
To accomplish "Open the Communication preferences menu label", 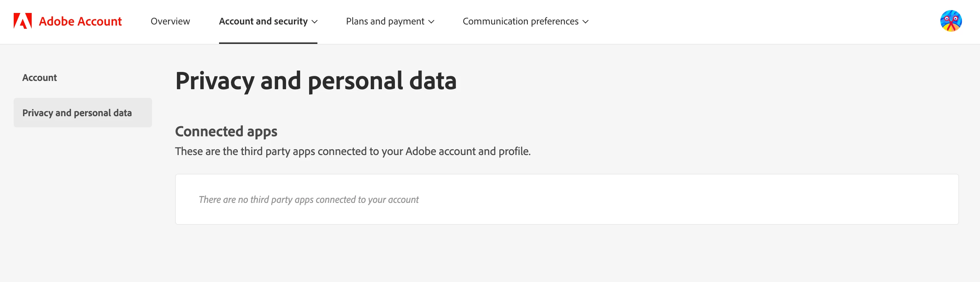I will tap(520, 21).
